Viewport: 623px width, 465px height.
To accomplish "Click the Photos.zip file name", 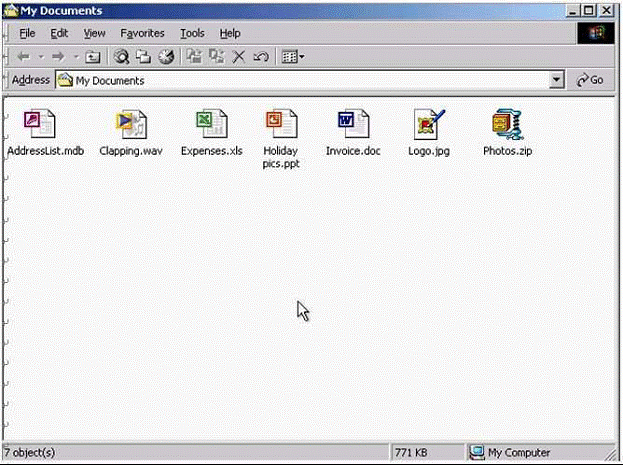I will pos(508,151).
